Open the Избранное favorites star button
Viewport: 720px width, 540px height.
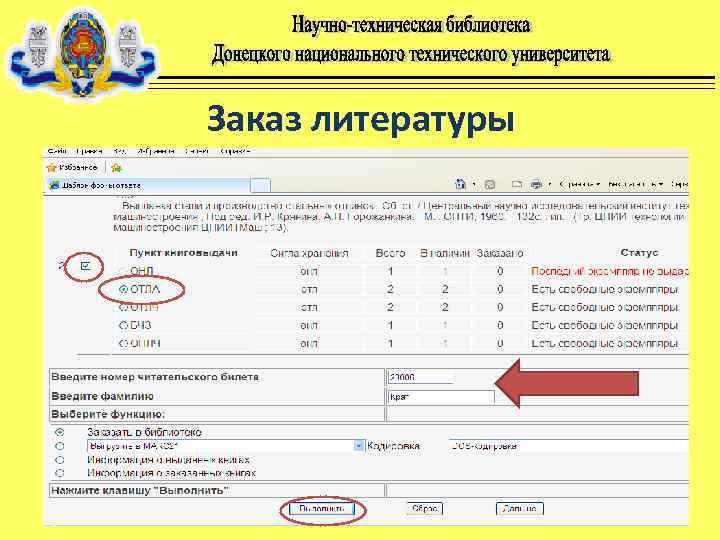pos(72,168)
